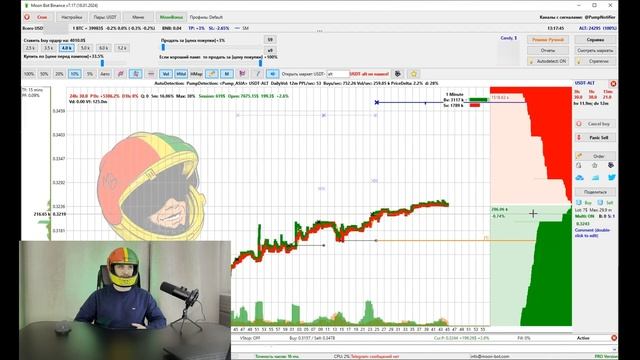Open the Настройки settings tab
The image size is (640, 360).
pyautogui.click(x=71, y=17)
